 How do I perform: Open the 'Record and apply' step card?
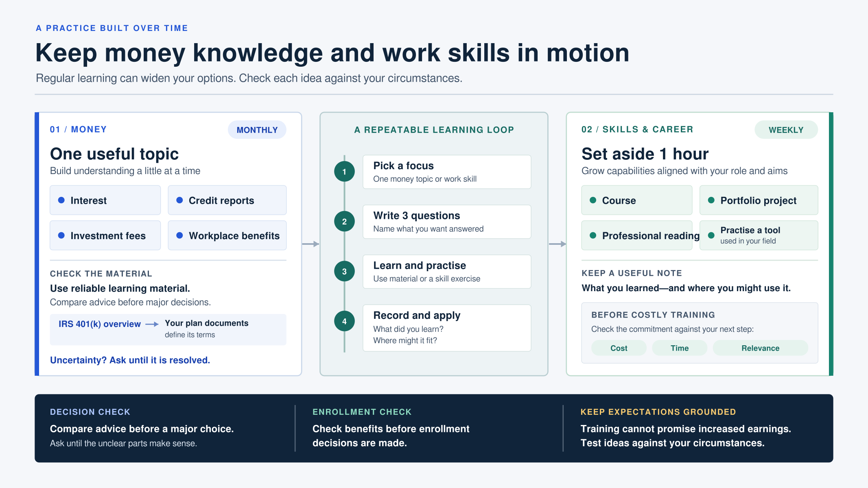tap(447, 328)
